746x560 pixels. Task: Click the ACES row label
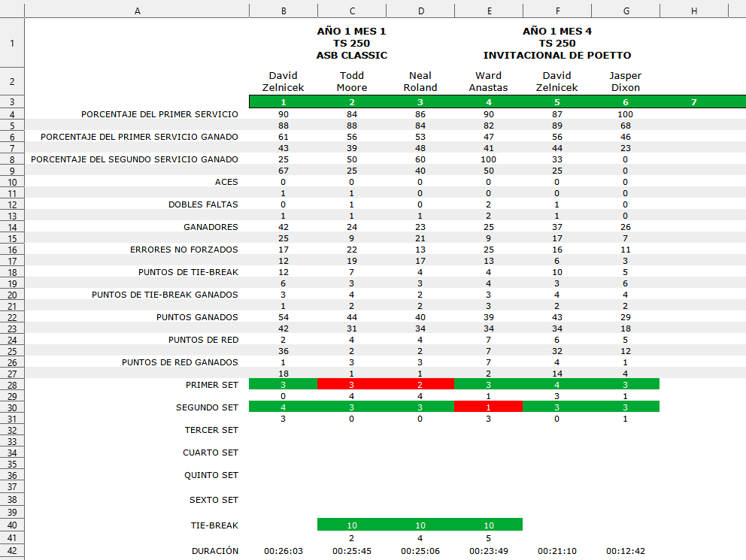[226, 182]
